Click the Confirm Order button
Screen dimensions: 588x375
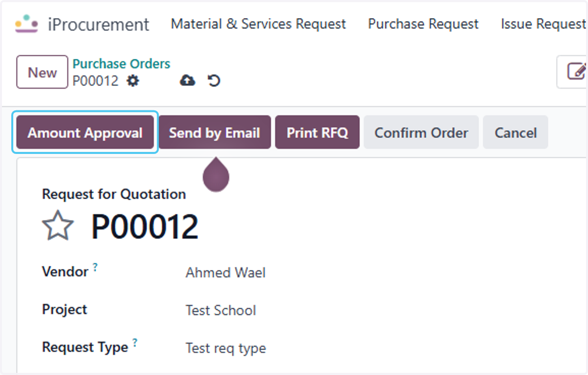pyautogui.click(x=421, y=132)
